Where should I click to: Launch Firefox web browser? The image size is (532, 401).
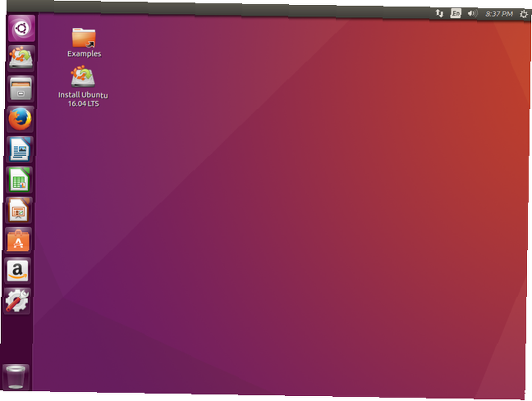point(20,119)
